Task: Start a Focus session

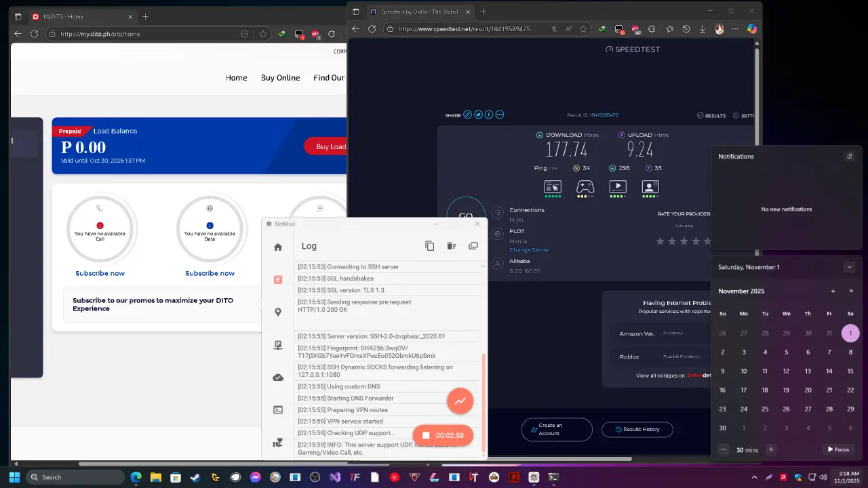Action: tap(839, 449)
